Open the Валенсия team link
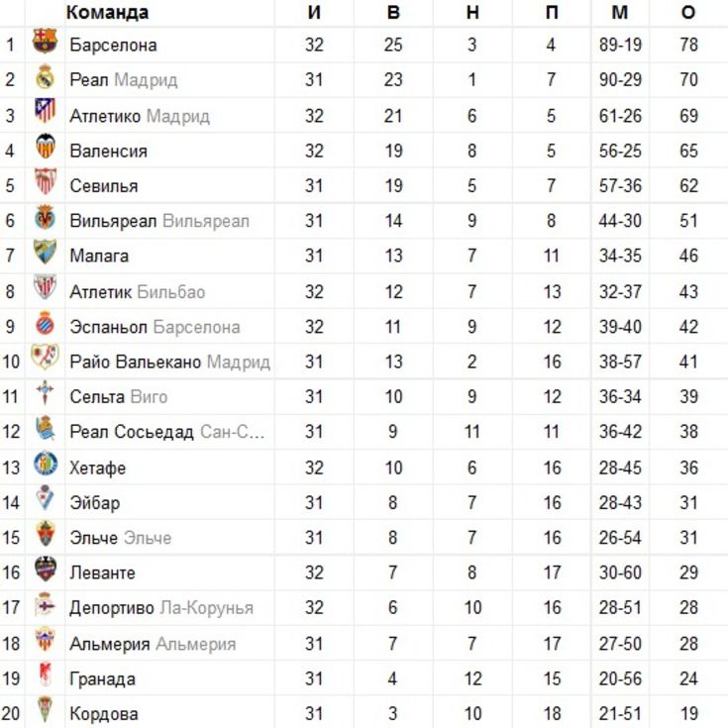Screen dimensions: 728x728 [109, 151]
